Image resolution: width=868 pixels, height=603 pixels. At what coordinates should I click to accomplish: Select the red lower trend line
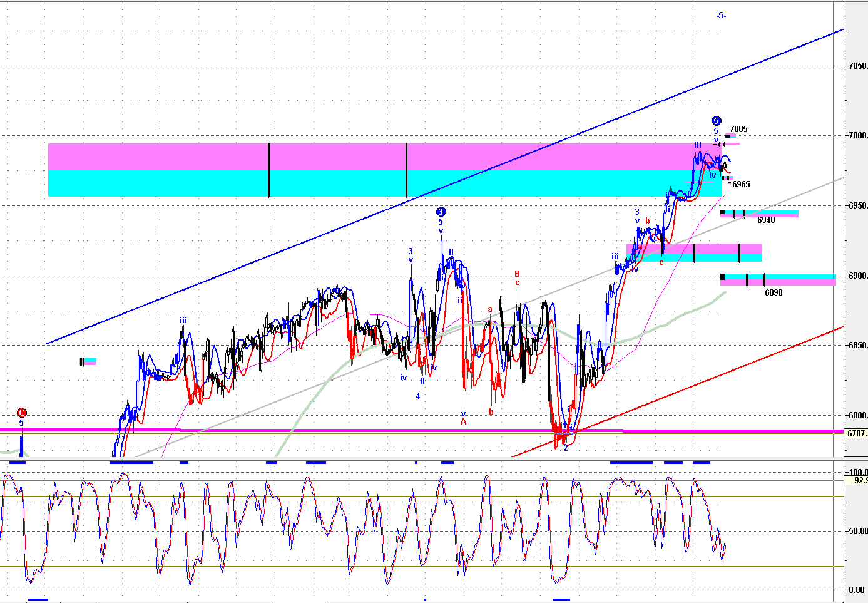pyautogui.click(x=678, y=391)
